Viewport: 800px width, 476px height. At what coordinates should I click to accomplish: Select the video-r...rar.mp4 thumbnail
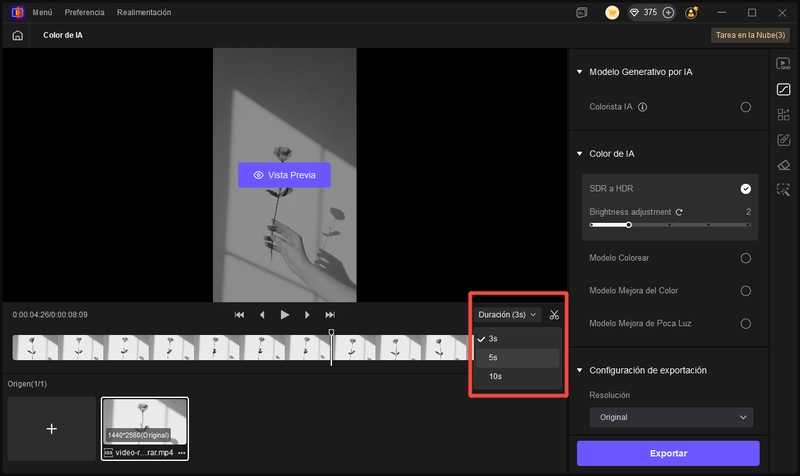coord(145,429)
